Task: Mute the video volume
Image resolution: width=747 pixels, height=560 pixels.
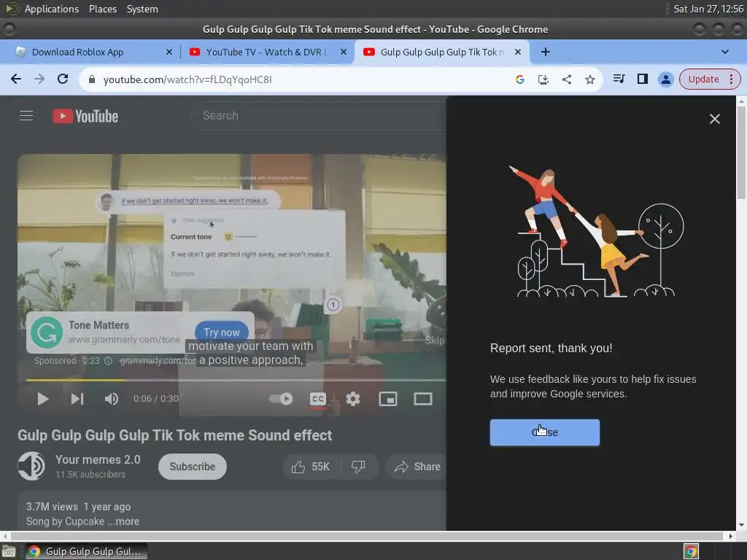Action: (x=112, y=399)
